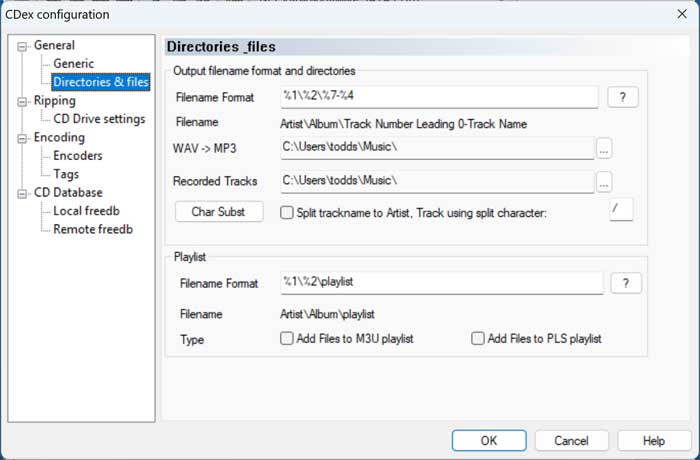Screen dimensions: 700x460
Task: Enable Add Files to M3U playlist
Action: 287,339
